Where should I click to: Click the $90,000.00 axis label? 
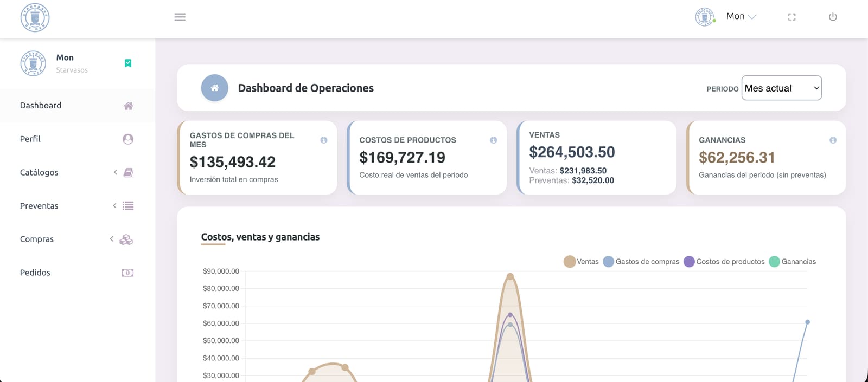pos(221,271)
